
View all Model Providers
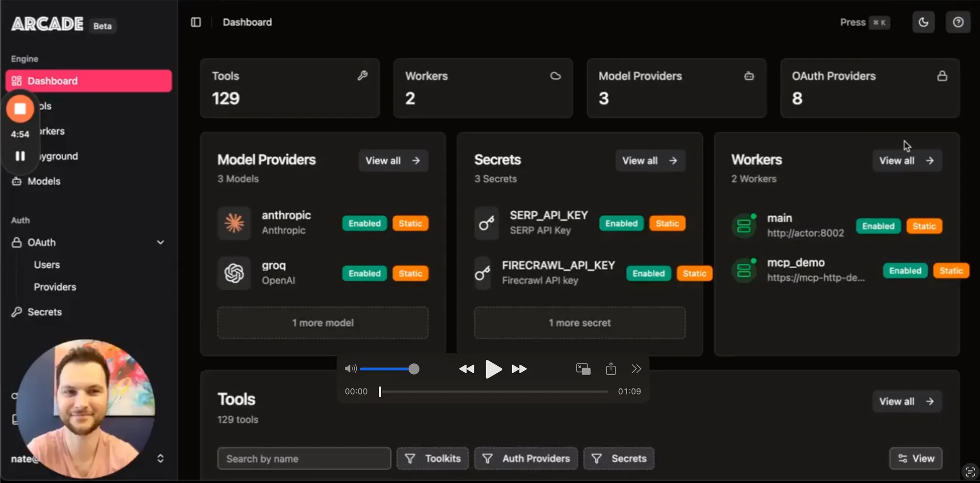tap(393, 161)
